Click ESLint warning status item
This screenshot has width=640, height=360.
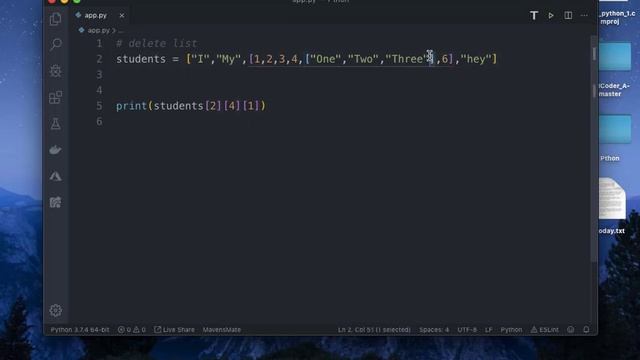pos(544,329)
